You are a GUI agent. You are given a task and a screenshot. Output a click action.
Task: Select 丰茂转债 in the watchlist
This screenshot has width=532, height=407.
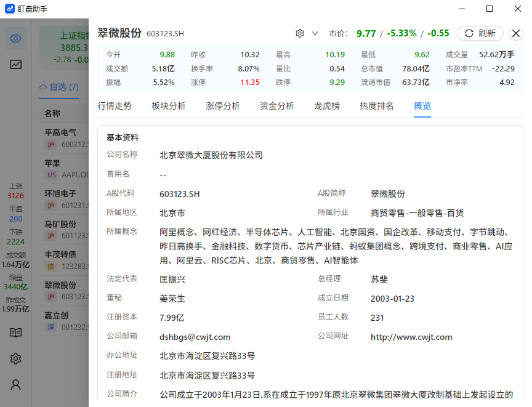pyautogui.click(x=64, y=260)
